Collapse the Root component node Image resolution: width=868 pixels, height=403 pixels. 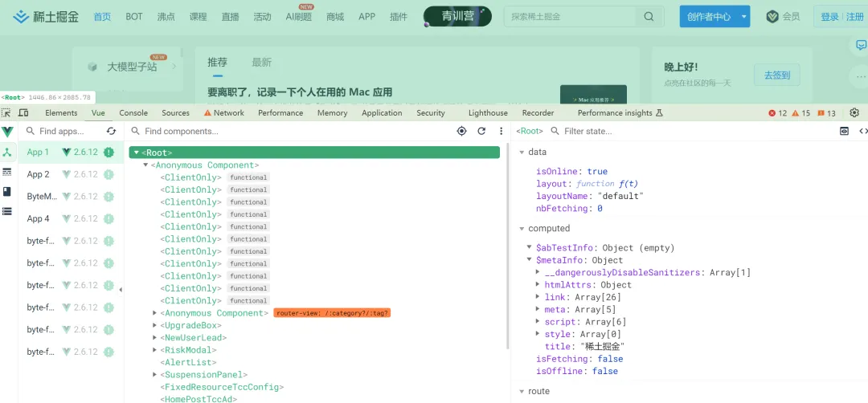pyautogui.click(x=137, y=153)
